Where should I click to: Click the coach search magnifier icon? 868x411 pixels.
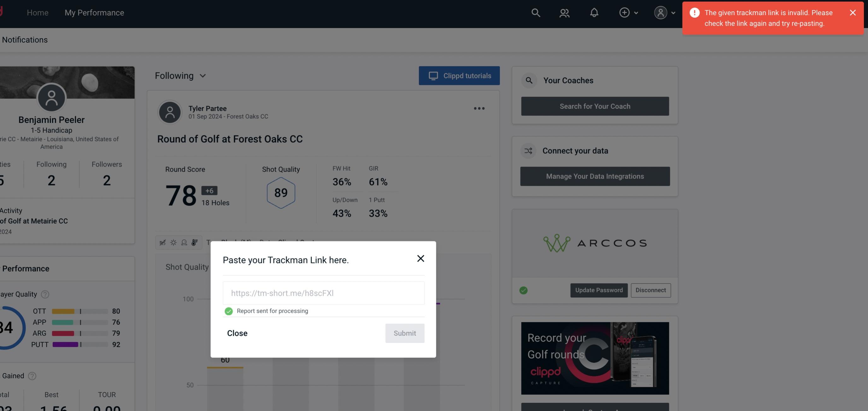point(529,80)
